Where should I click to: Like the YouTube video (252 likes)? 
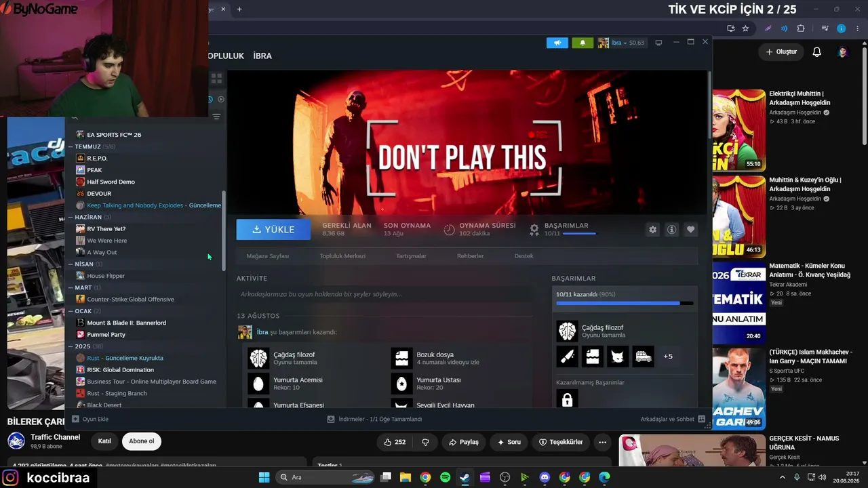394,442
